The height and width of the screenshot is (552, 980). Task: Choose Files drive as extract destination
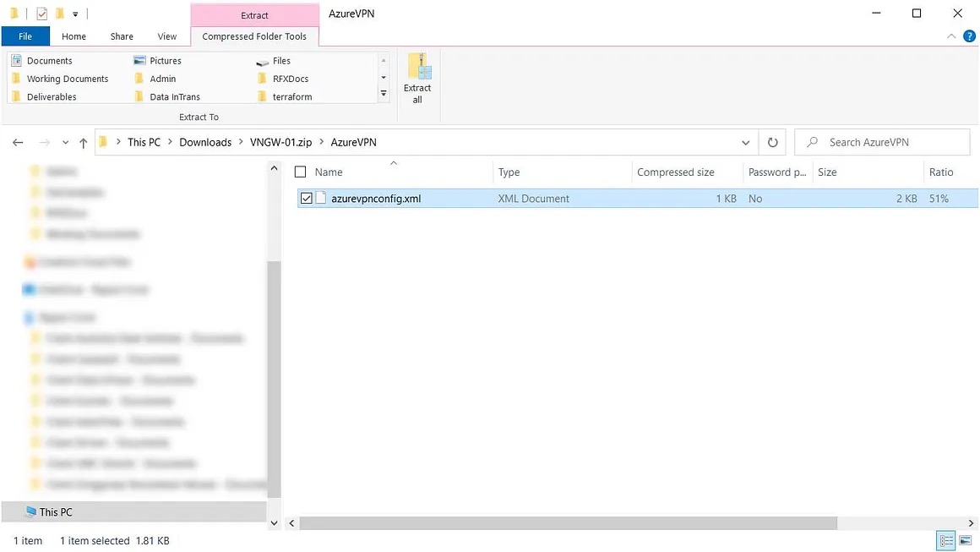pyautogui.click(x=274, y=61)
